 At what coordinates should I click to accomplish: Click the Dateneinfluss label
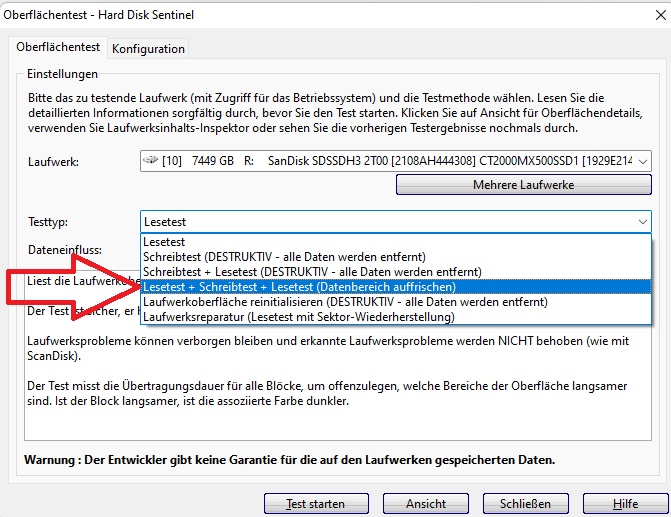[x=65, y=250]
